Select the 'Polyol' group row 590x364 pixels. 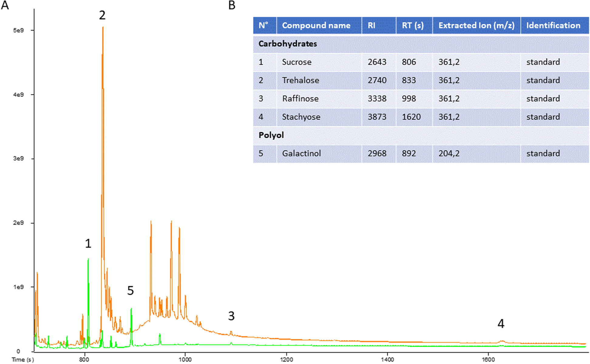[x=421, y=135]
